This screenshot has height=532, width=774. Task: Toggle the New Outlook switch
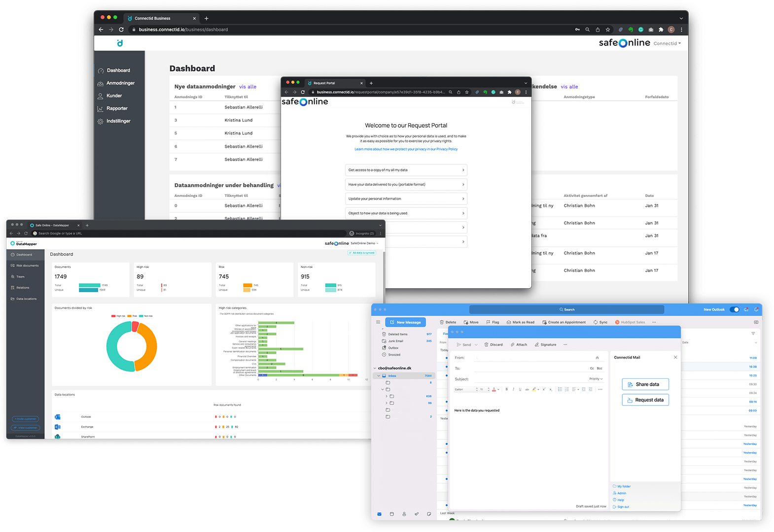tap(734, 310)
